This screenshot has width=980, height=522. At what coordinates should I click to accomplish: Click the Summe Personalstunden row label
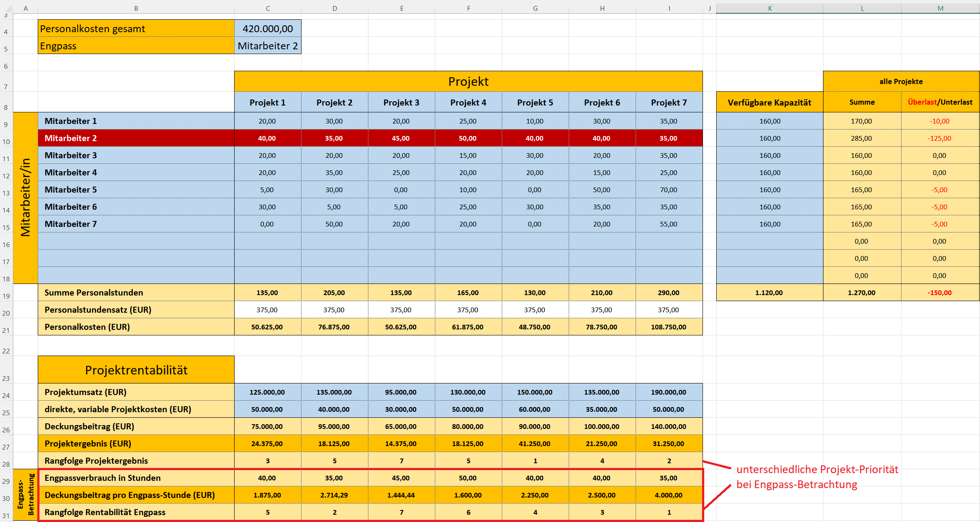(136, 293)
